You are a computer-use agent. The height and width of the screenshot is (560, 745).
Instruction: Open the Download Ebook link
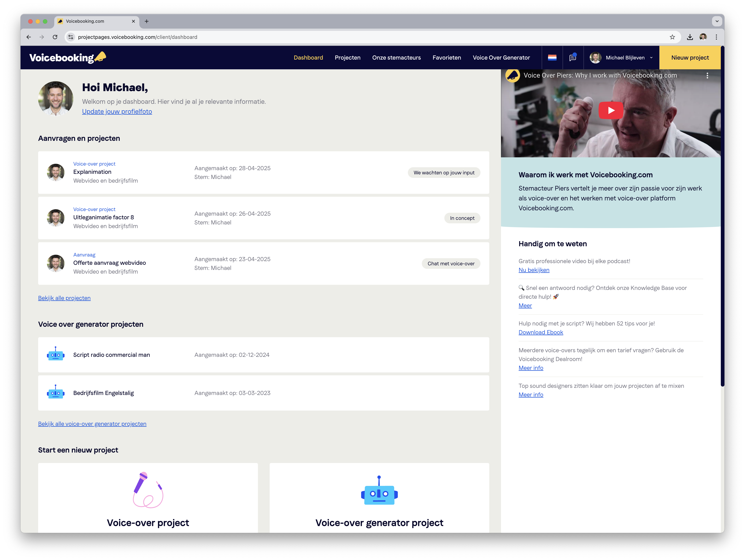541,332
